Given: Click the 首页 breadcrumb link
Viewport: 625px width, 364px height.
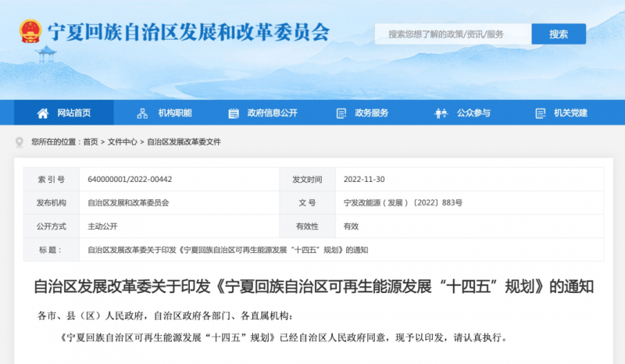Looking at the screenshot, I should 91,142.
